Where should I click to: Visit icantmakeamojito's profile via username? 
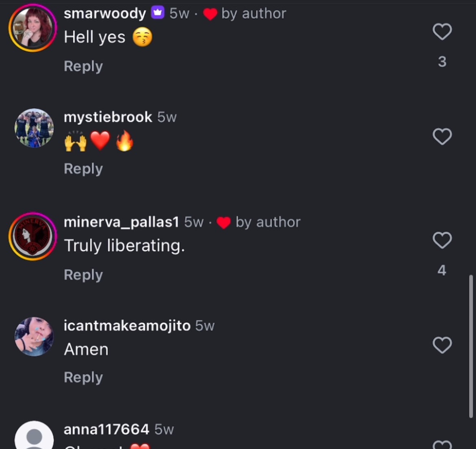point(127,325)
